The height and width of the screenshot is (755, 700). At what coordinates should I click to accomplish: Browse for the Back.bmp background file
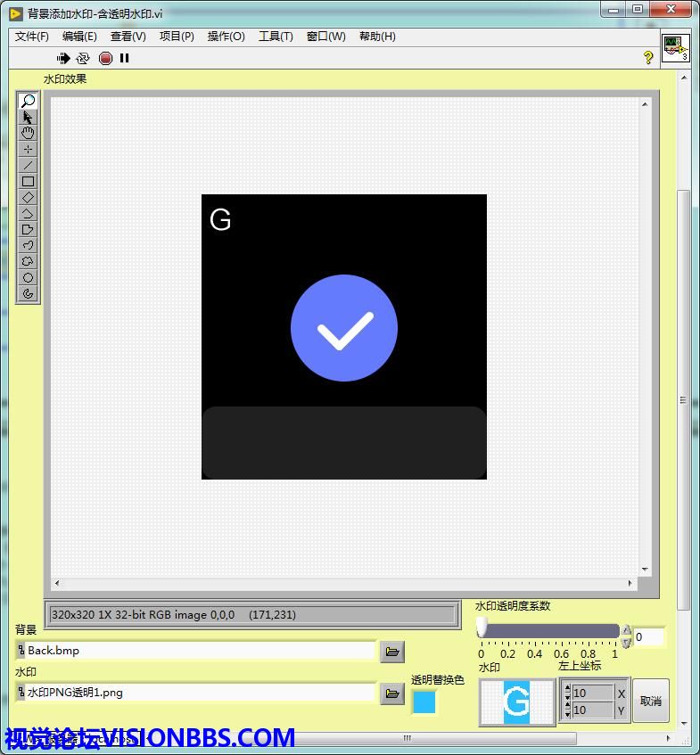pyautogui.click(x=391, y=652)
